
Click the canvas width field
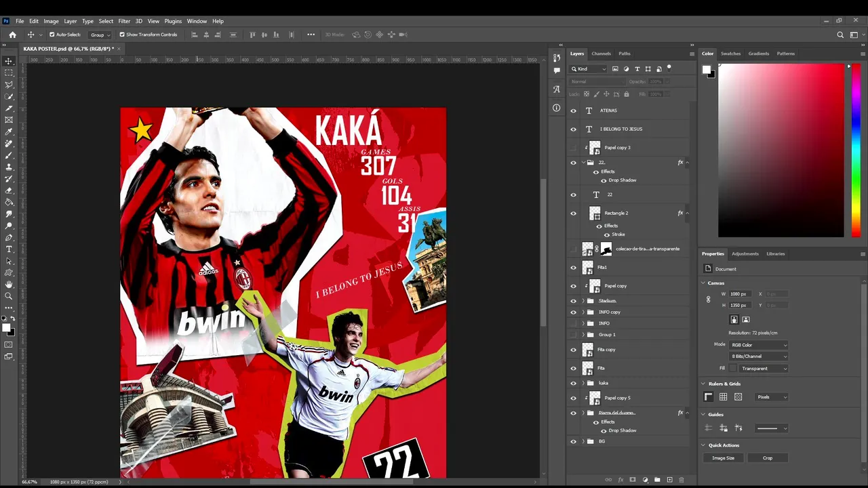740,294
